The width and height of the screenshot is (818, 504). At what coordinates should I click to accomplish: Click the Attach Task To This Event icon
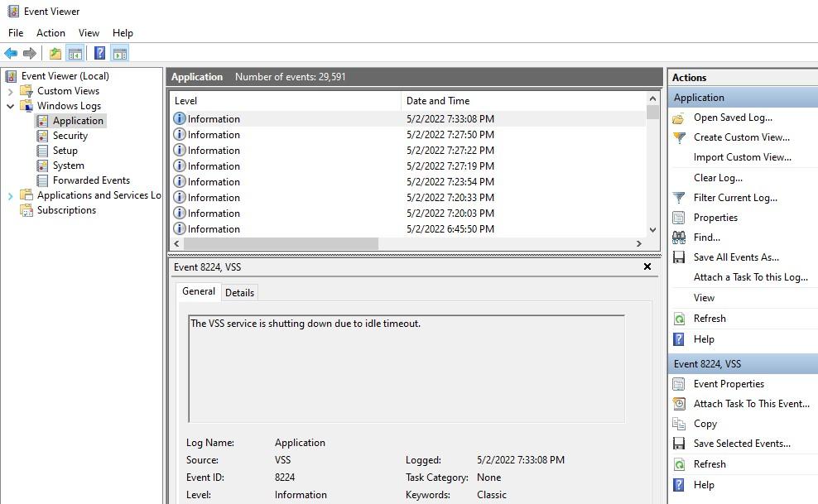(679, 403)
